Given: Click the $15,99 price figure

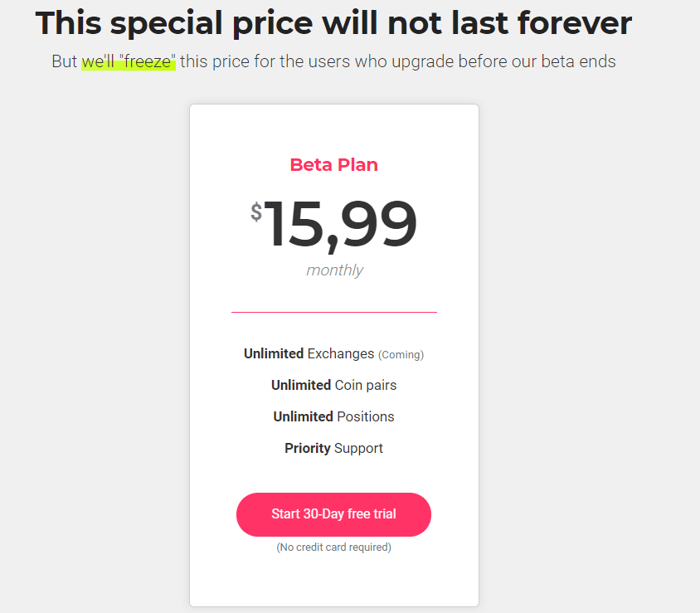Looking at the screenshot, I should pyautogui.click(x=334, y=224).
